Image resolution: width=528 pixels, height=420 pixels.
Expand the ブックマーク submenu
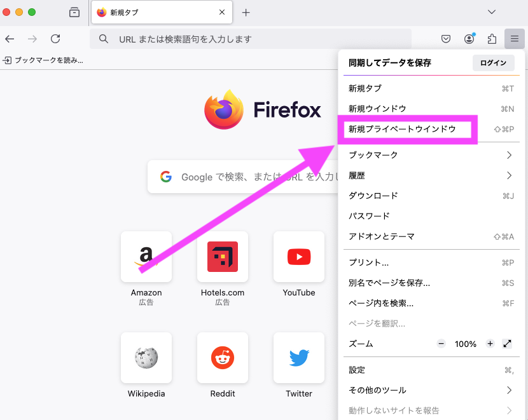[x=431, y=155]
